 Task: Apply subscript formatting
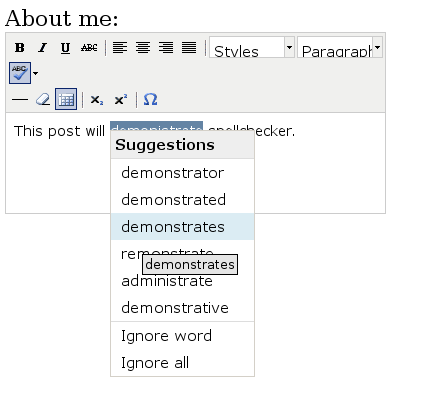97,99
